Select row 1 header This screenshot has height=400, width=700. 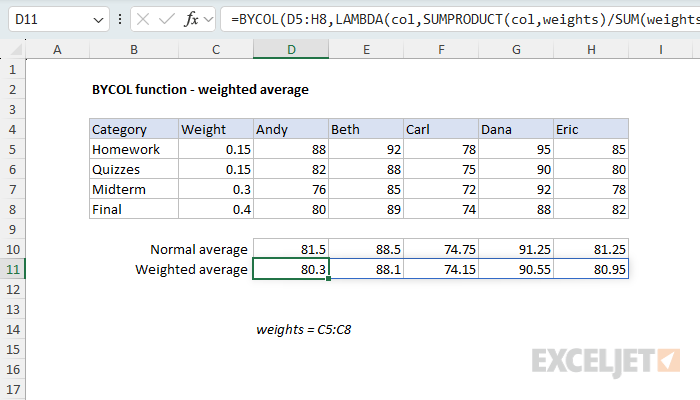12,70
